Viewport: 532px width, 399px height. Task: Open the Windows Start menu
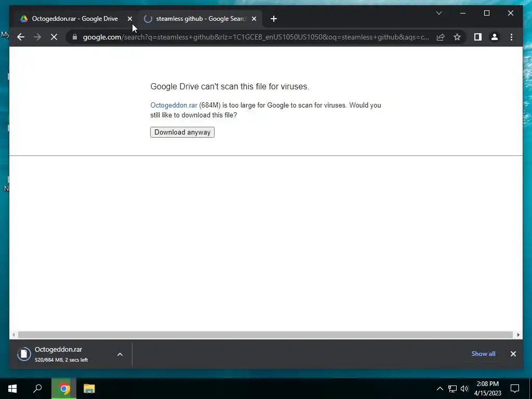tap(12, 389)
